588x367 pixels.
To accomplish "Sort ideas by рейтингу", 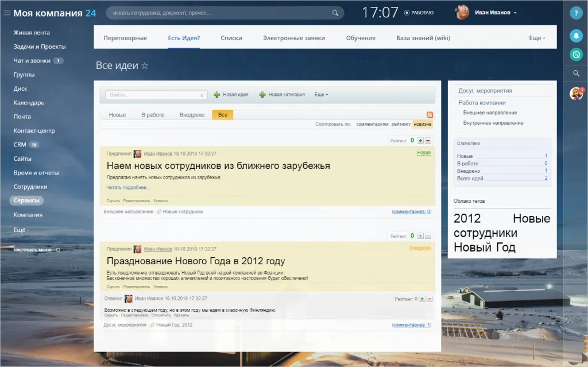I will click(x=401, y=124).
